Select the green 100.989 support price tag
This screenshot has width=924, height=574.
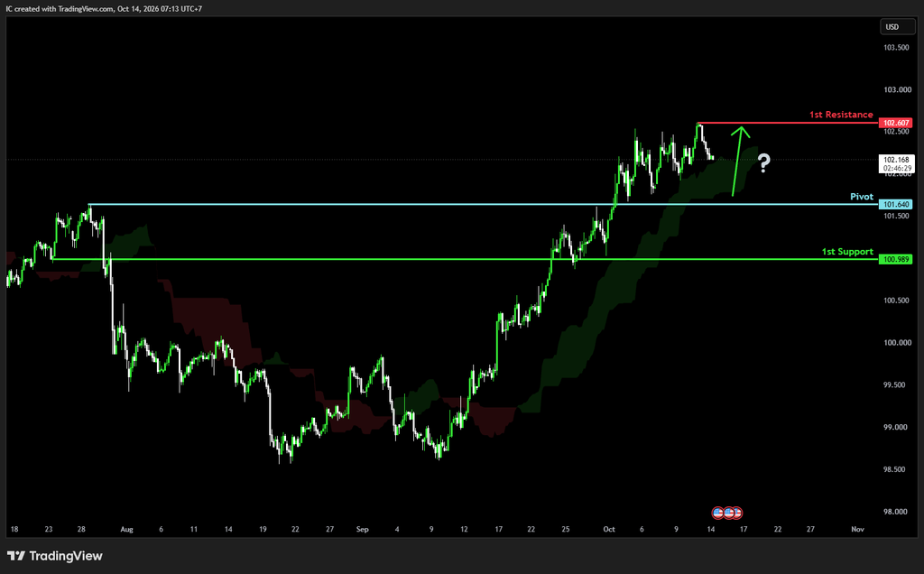[896, 259]
